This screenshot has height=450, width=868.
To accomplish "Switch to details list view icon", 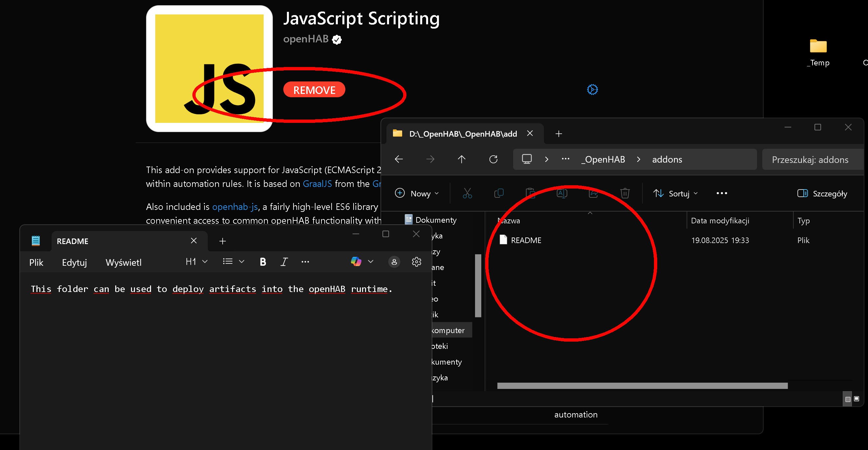I will tap(847, 399).
